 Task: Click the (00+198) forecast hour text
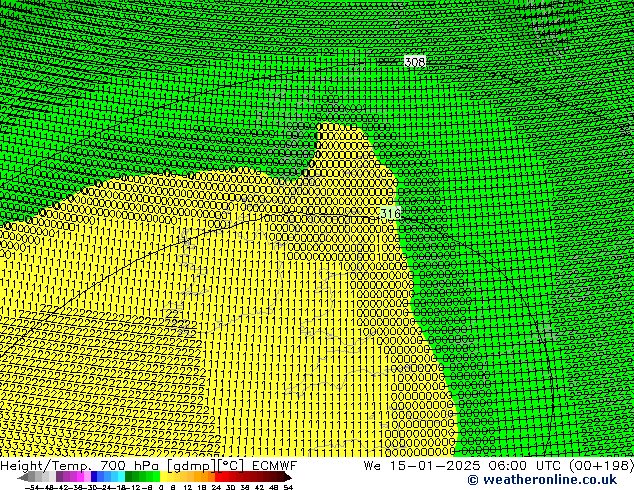pos(601,465)
